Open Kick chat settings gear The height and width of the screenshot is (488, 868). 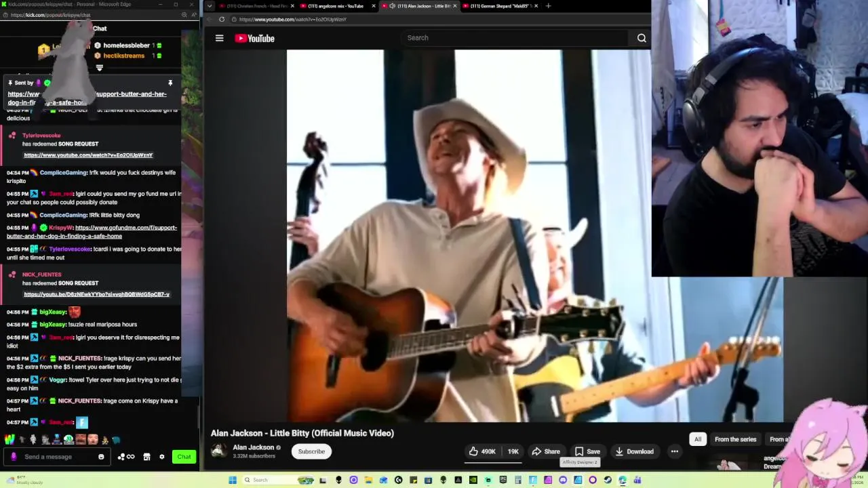(161, 457)
